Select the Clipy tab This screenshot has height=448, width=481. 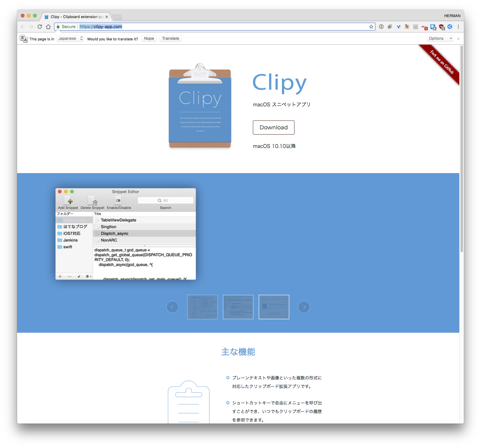[x=76, y=17]
